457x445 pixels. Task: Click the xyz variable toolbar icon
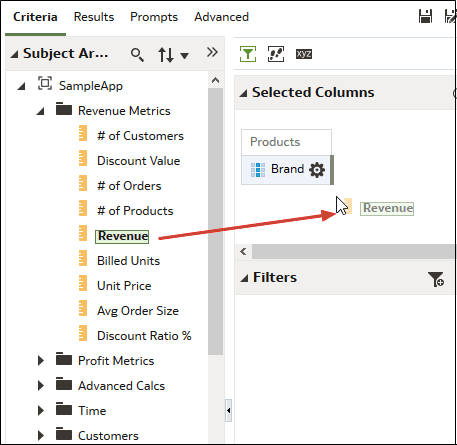304,54
